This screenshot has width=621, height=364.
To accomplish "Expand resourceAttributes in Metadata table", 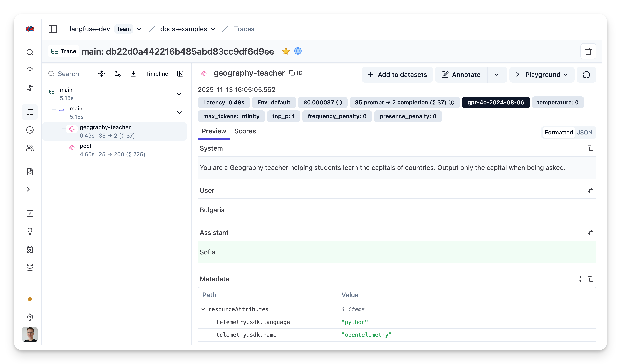I will point(203,309).
